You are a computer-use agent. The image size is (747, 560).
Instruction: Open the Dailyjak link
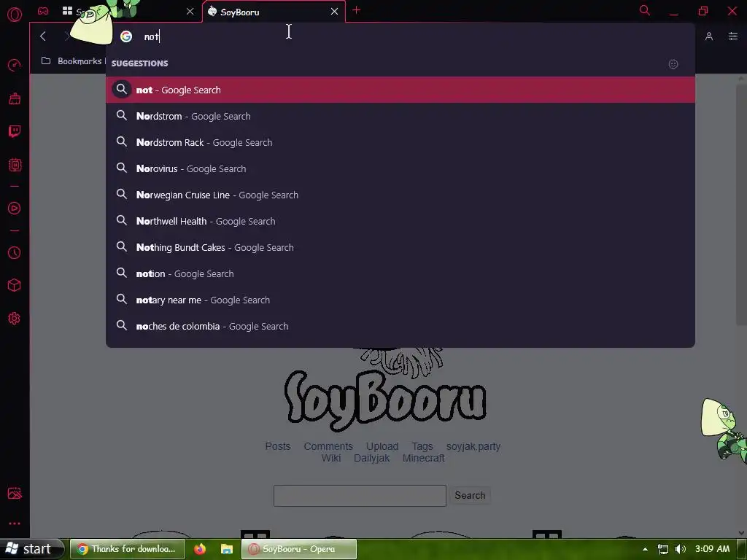point(371,458)
